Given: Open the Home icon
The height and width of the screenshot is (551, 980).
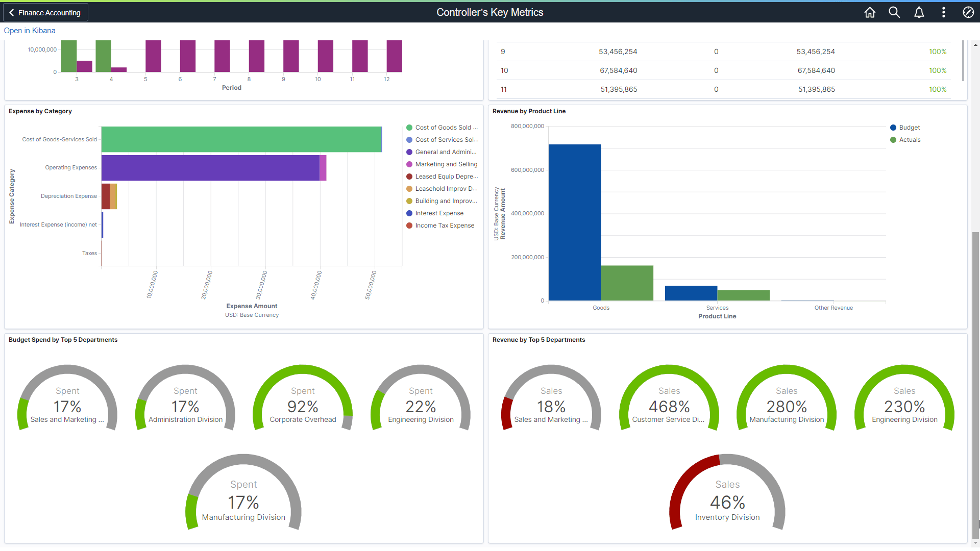Looking at the screenshot, I should point(870,12).
